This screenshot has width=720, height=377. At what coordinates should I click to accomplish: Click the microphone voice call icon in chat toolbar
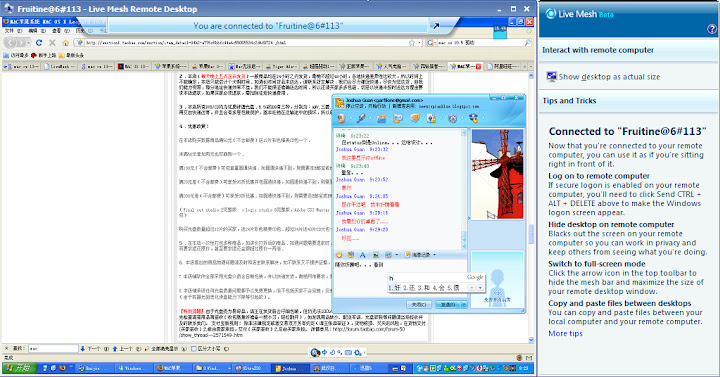coord(361,118)
